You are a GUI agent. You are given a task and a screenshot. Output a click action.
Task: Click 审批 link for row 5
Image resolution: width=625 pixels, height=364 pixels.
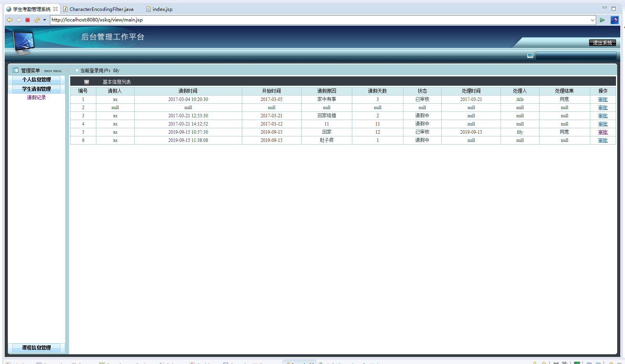(603, 132)
